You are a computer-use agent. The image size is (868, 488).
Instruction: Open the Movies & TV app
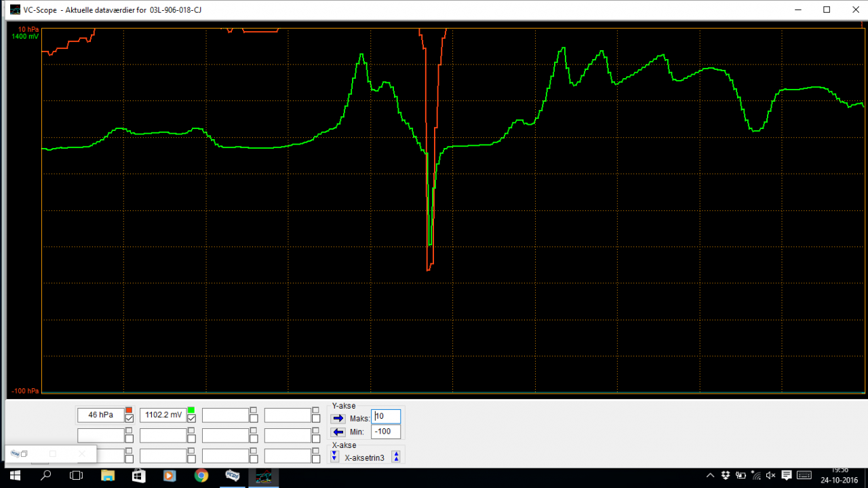click(x=170, y=475)
